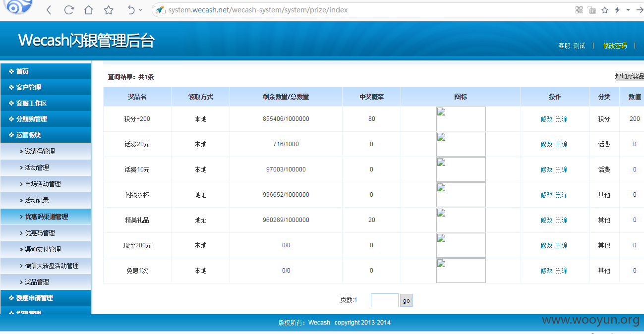Open 奖品管理 in the sidebar
Screen dimensions: 644x334
(x=46, y=282)
